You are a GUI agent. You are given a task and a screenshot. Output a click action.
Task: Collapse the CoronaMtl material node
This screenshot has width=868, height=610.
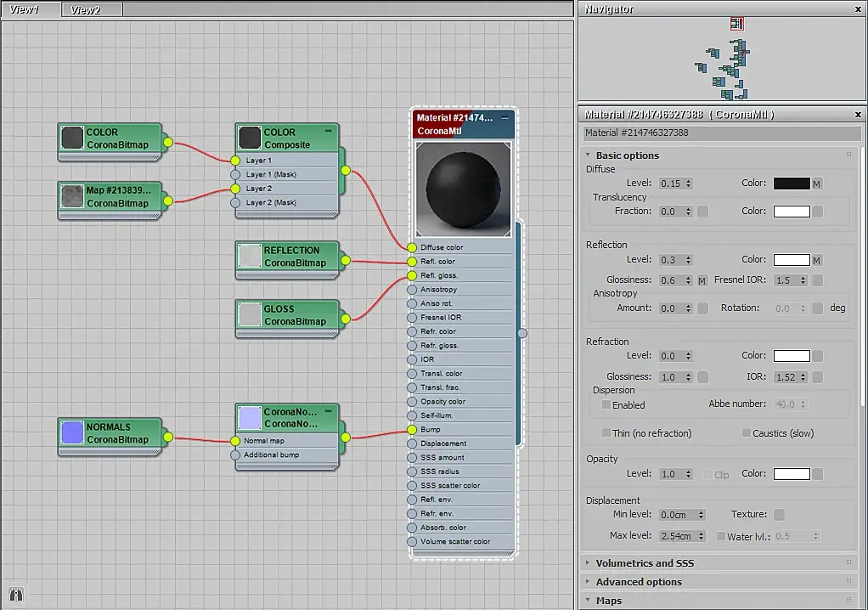click(505, 117)
